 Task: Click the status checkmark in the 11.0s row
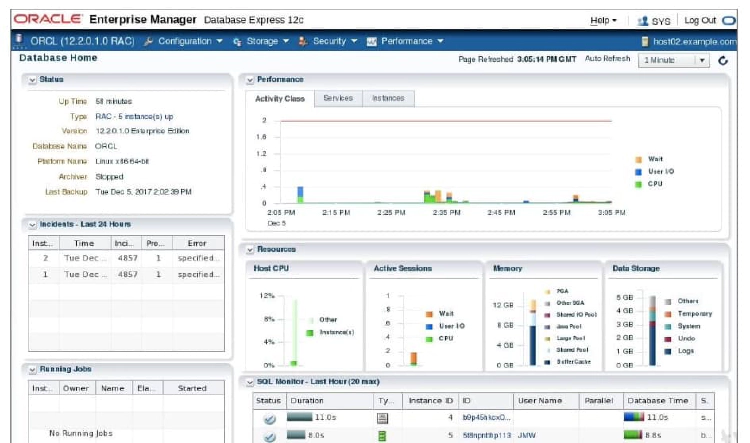pos(270,419)
